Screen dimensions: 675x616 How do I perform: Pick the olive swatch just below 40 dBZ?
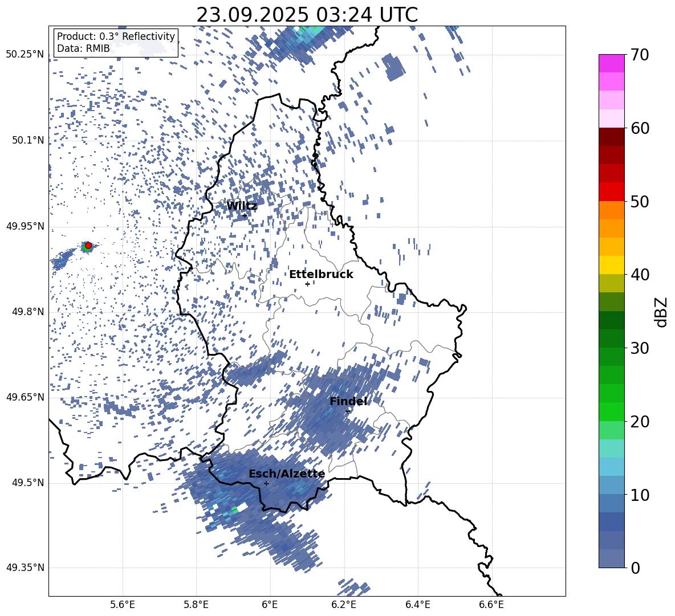point(612,283)
